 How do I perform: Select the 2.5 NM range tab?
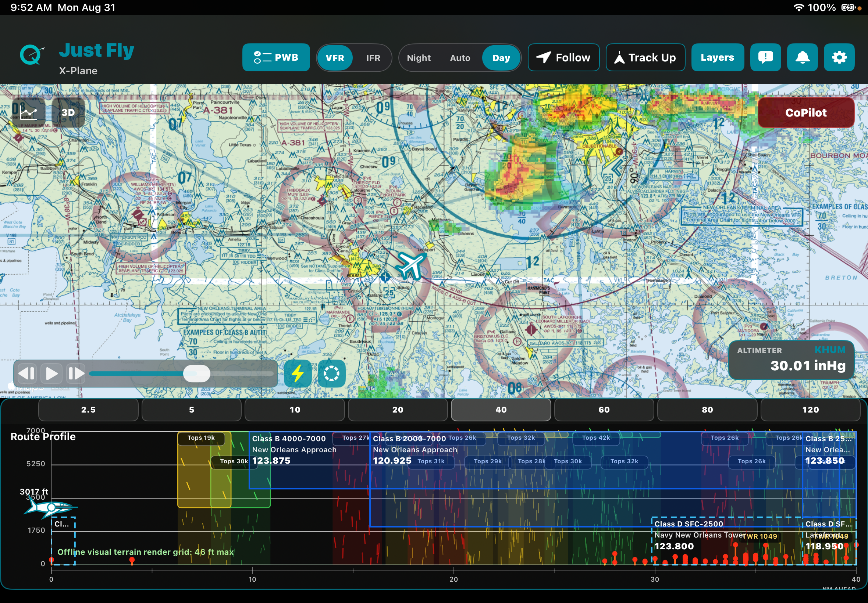(x=88, y=410)
